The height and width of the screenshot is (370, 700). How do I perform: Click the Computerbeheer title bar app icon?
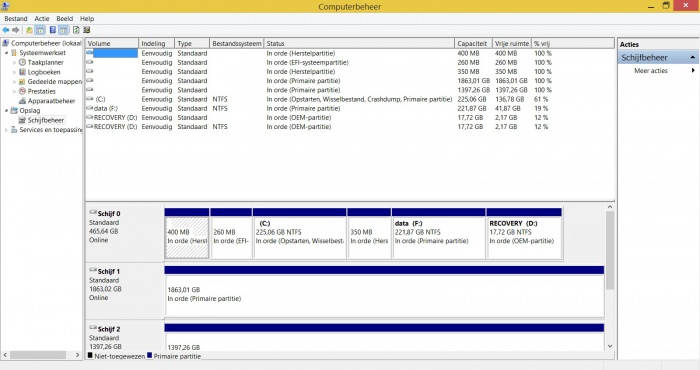click(x=5, y=6)
